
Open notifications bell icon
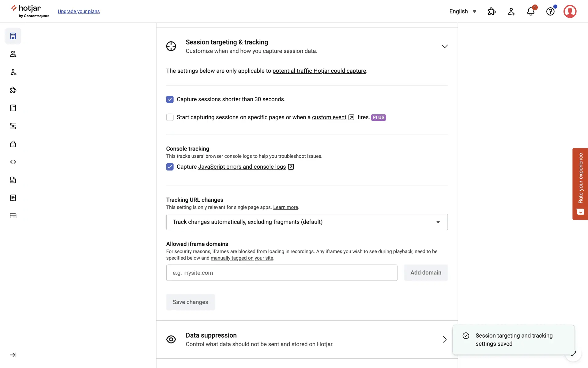coord(531,12)
